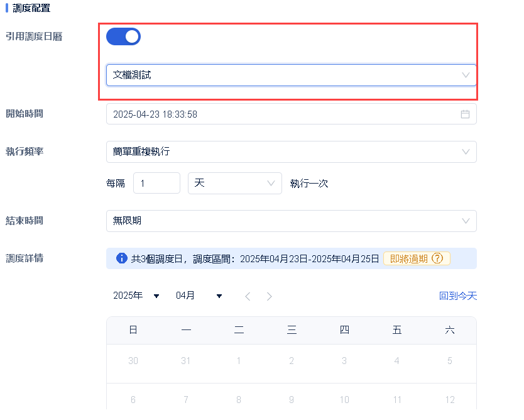Screen dimensions: 524x420
Task: Open the 2025年 year selector
Action: [x=136, y=296]
